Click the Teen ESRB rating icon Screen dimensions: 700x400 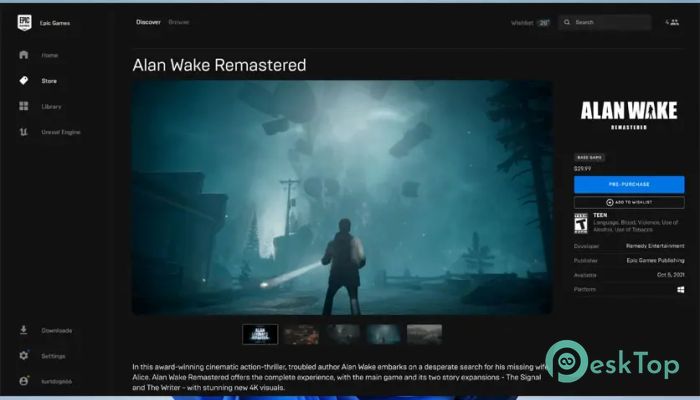(581, 223)
